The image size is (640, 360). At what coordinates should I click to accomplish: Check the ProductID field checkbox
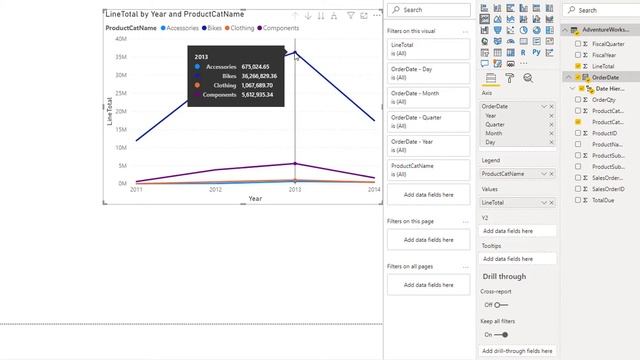pos(578,133)
